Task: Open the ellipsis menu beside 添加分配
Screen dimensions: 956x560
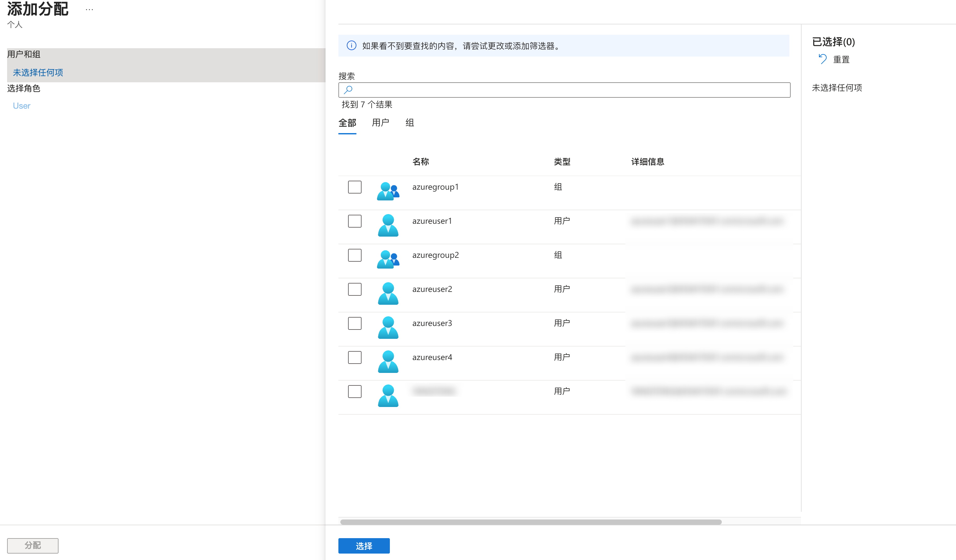Action: [89, 9]
